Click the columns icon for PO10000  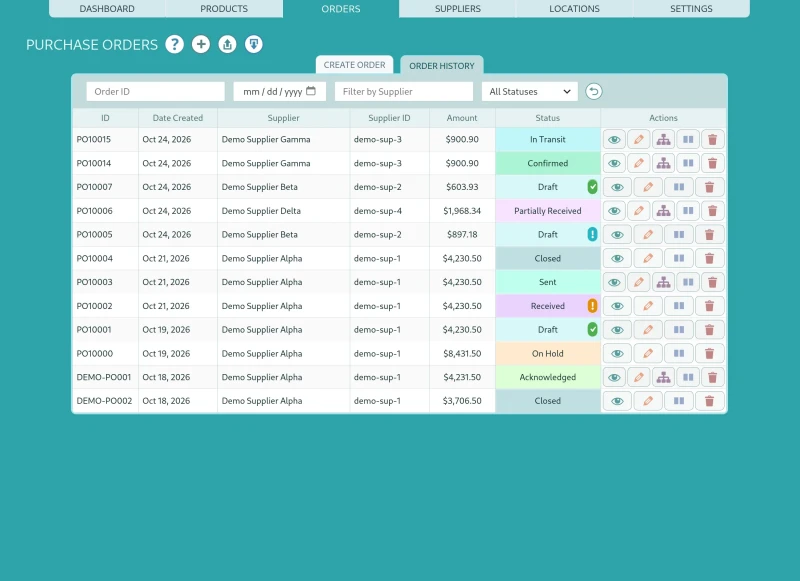click(679, 353)
